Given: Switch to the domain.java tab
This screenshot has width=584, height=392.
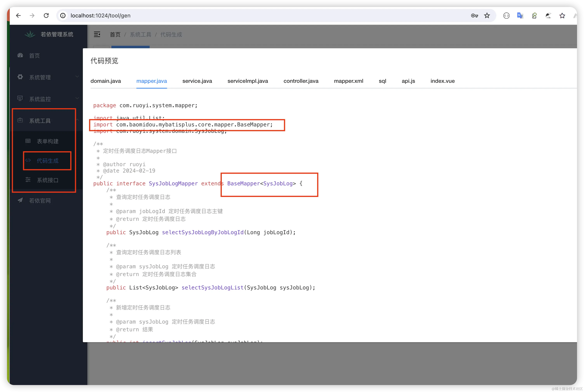Looking at the screenshot, I should [x=106, y=81].
